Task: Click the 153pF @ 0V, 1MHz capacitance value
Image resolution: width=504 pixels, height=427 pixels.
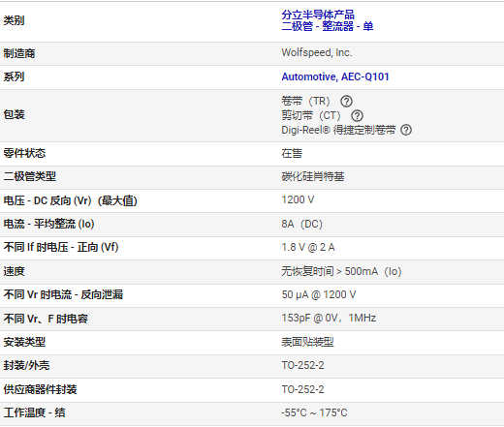Action: pos(329,318)
